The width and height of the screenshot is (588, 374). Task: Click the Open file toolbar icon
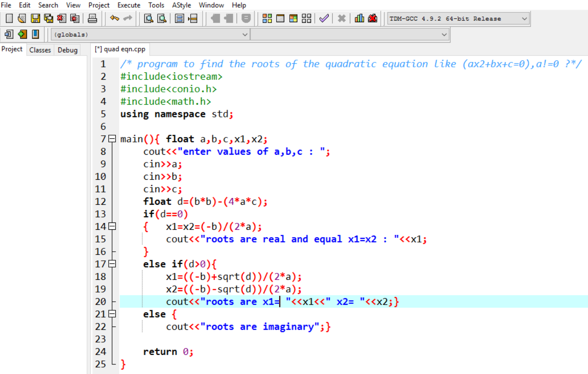coord(22,19)
